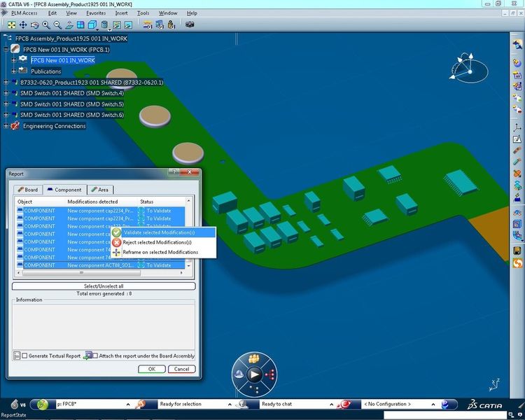This screenshot has width=525, height=420.
Task: Click the report list scroll down arrow
Action: (189, 265)
